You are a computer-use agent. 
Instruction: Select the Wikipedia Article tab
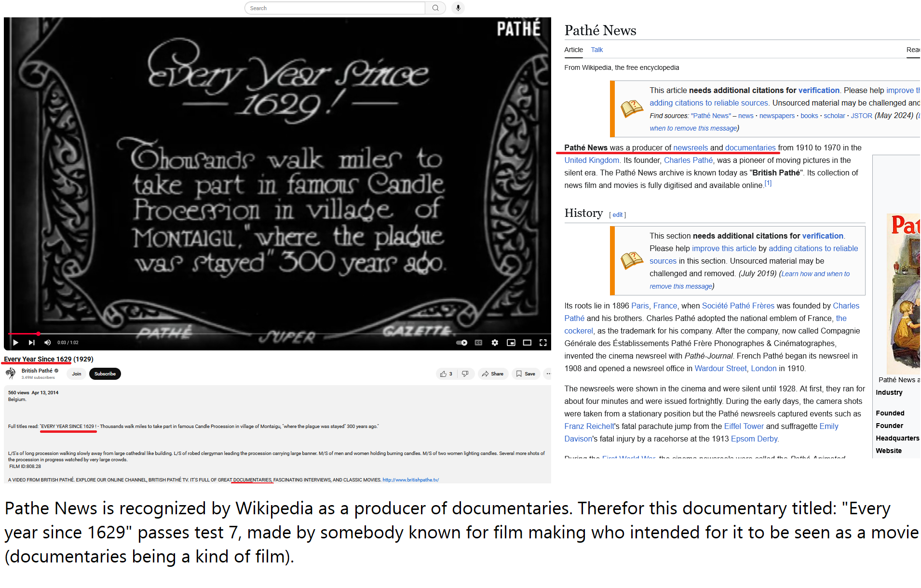point(573,50)
